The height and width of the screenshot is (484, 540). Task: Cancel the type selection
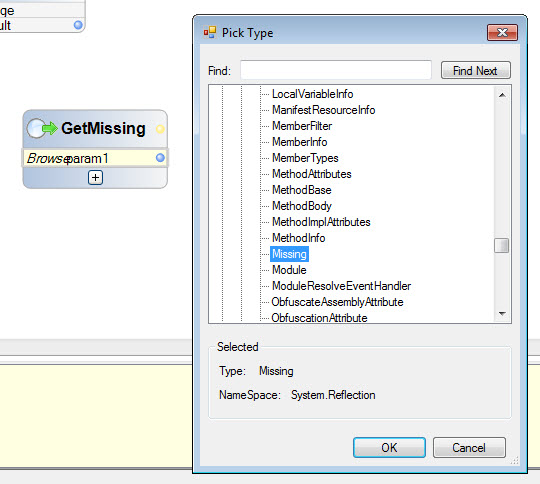tap(469, 447)
